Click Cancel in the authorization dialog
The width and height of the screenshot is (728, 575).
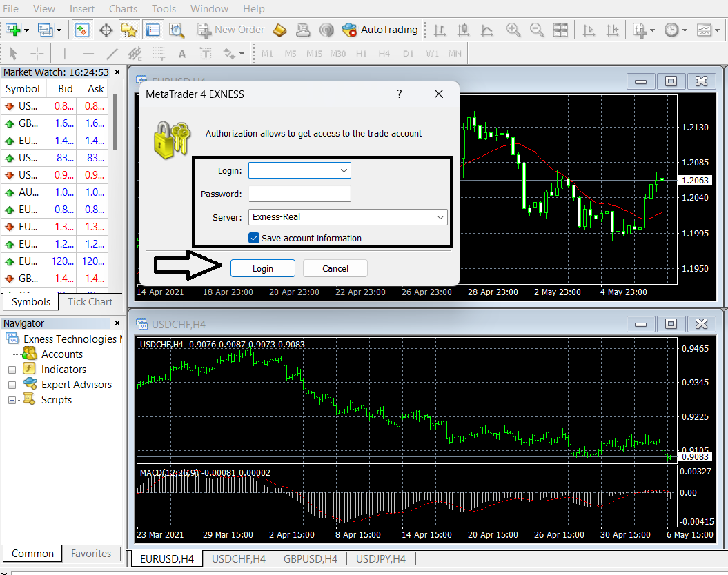coord(335,268)
